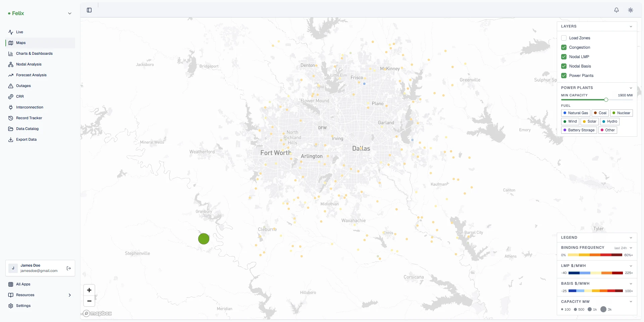Click the logout icon next to James Doe
644x322 pixels.
pos(69,268)
